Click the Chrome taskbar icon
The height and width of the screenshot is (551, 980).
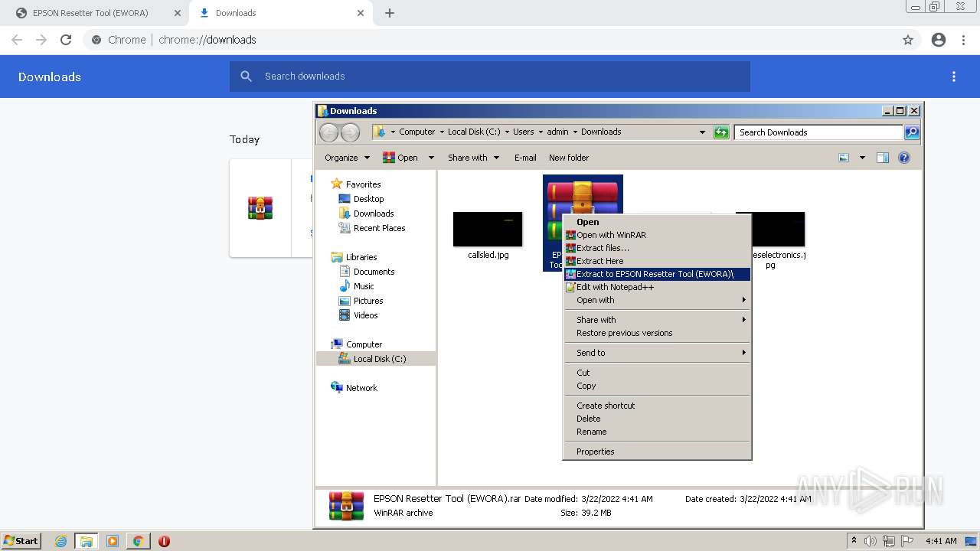point(138,541)
